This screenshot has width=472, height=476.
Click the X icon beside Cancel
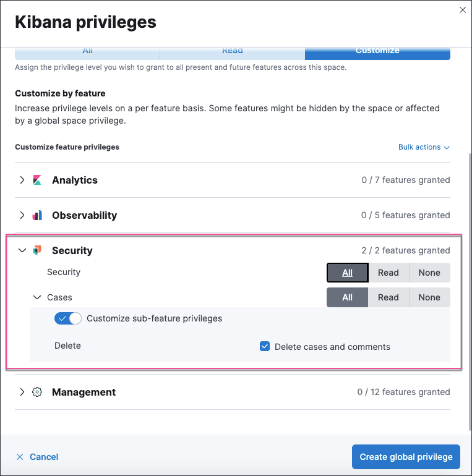pos(20,457)
